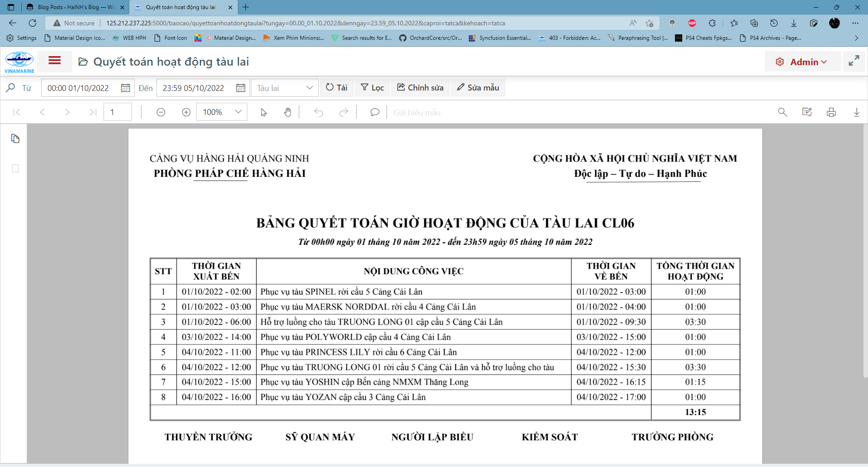Open the Admin user menu
The image size is (868, 467).
click(x=802, y=62)
